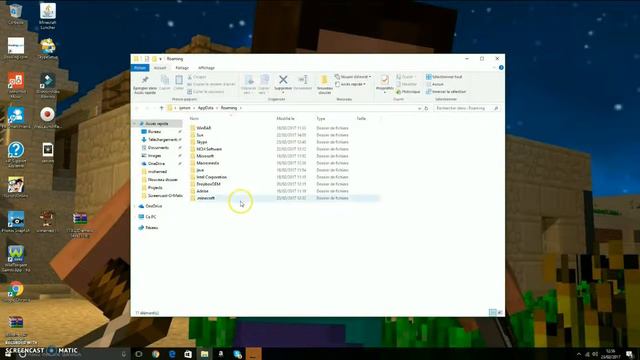Open Quick Access Toolbar customize dropdown
This screenshot has width=640, height=360.
tap(160, 59)
